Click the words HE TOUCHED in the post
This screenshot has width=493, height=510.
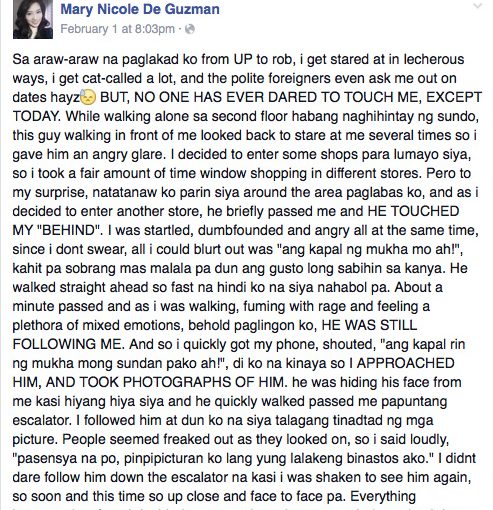(413, 211)
